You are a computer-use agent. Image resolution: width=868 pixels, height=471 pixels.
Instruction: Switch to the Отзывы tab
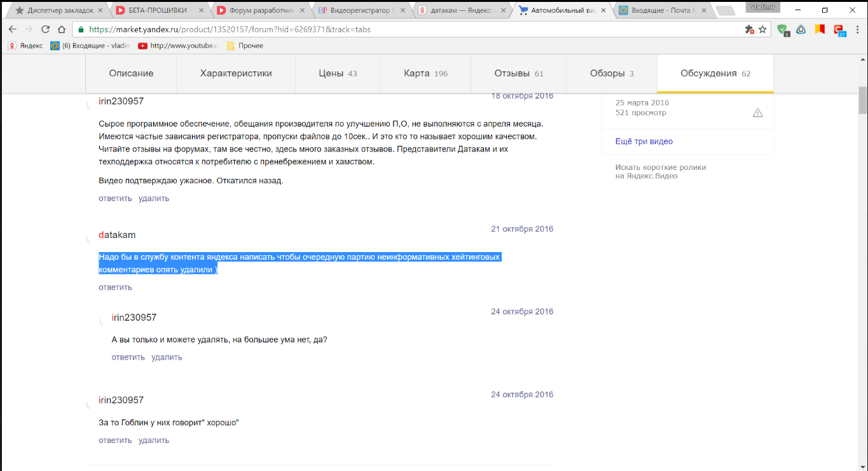tap(518, 73)
